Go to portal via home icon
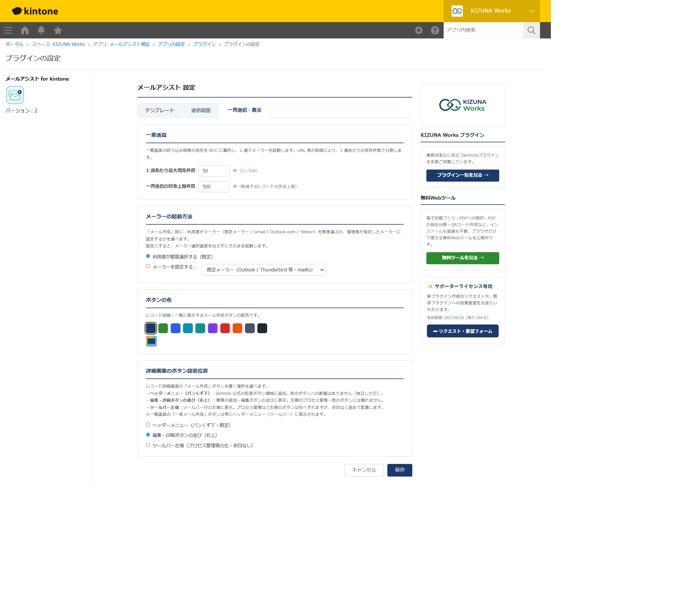The height and width of the screenshot is (616, 680). (x=25, y=30)
